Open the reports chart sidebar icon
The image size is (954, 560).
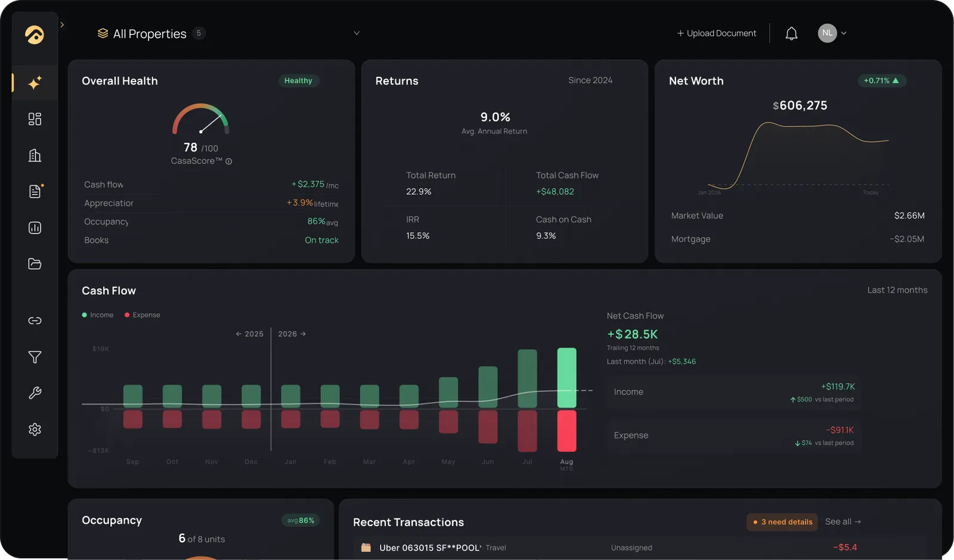coord(35,228)
